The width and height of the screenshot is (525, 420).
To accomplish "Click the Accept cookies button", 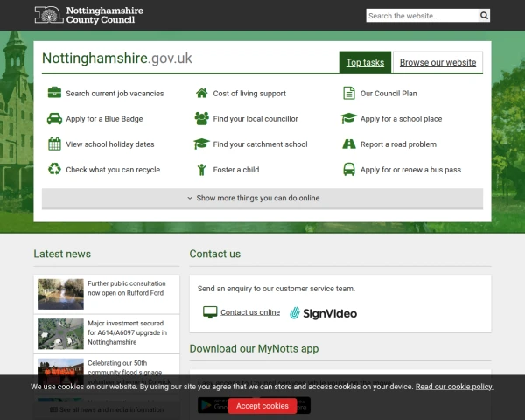I will [262, 406].
